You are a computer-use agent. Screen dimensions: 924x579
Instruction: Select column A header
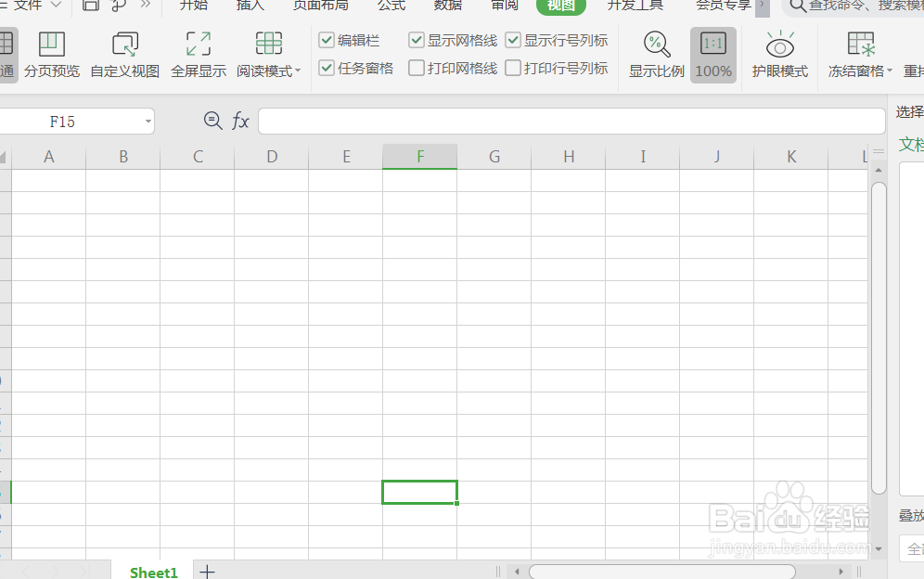point(49,156)
